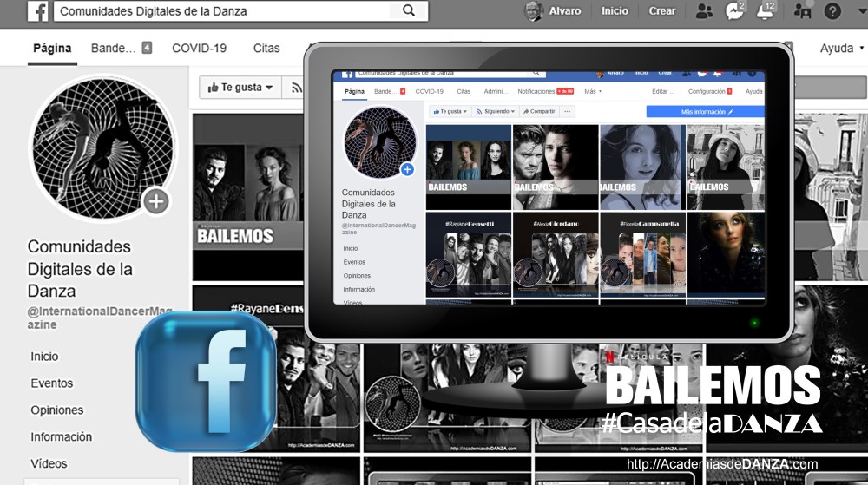Click the large @InternationalDancerMagazine handle
This screenshot has width=868, height=485.
[100, 318]
